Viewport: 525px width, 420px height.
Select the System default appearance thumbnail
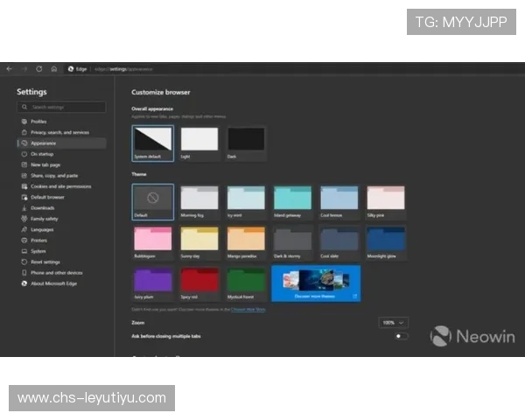[x=152, y=140]
